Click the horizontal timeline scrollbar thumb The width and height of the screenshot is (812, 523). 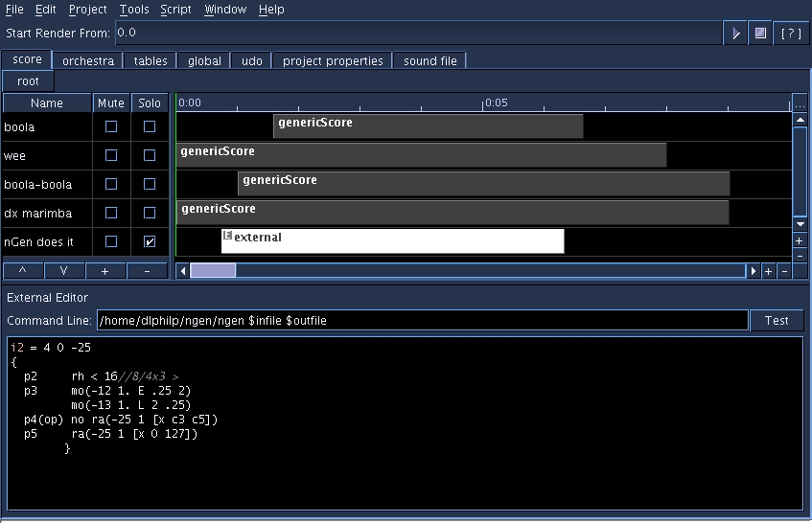pyautogui.click(x=213, y=271)
